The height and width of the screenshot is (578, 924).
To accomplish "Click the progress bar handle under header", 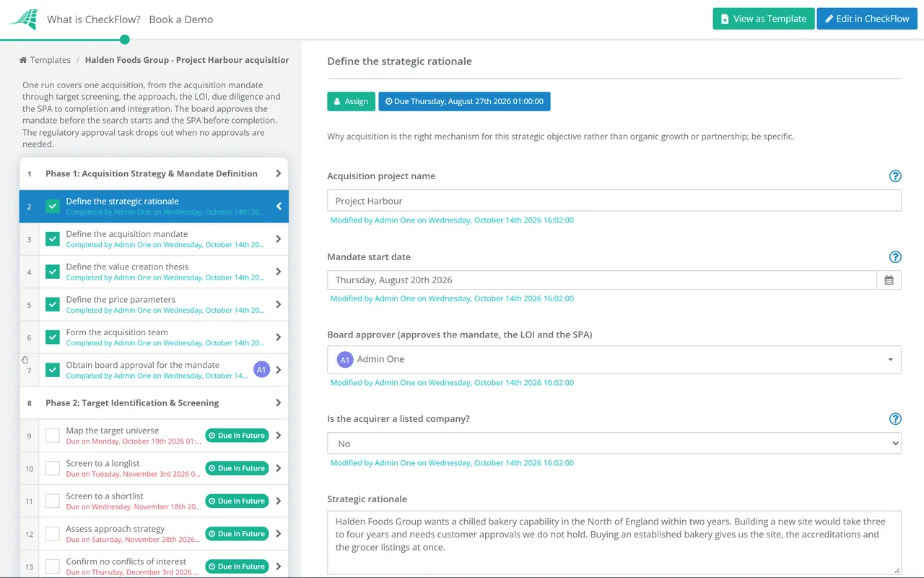I will coord(125,40).
